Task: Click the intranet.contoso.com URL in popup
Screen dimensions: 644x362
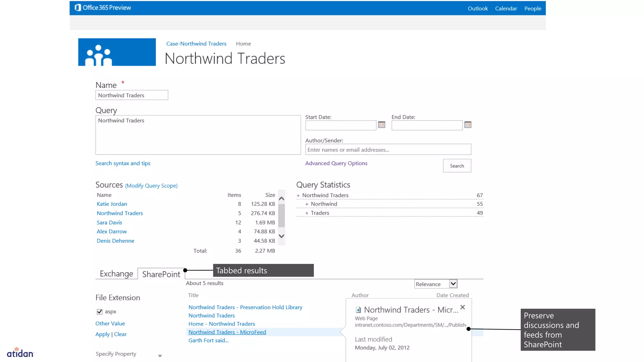Action: (x=410, y=325)
